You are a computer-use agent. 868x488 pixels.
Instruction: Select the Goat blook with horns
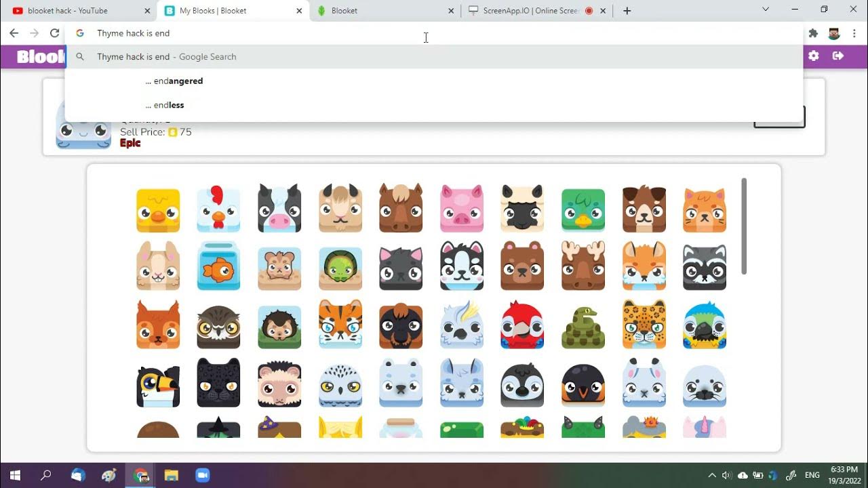pyautogui.click(x=340, y=207)
